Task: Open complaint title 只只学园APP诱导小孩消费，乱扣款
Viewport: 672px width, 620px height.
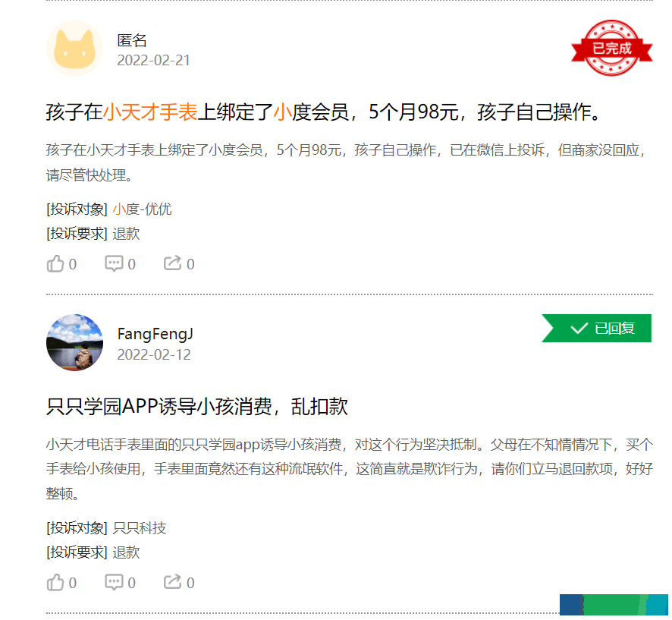Action: (x=196, y=406)
